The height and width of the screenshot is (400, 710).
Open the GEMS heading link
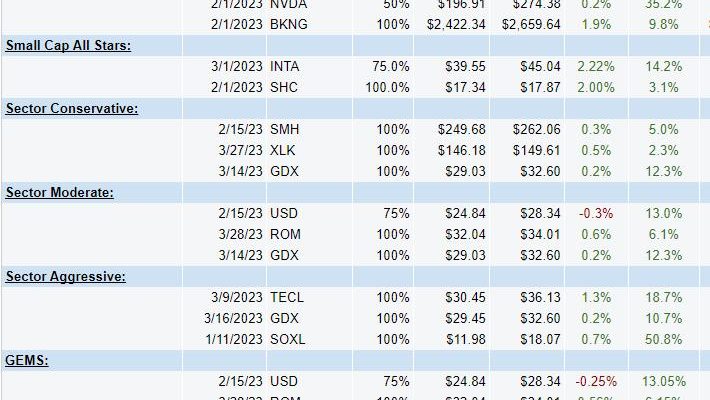(x=27, y=361)
